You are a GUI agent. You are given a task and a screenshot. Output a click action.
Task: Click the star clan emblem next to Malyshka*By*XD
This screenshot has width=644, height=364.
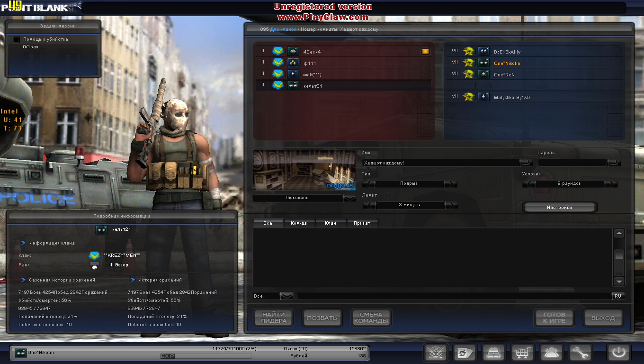point(469,97)
